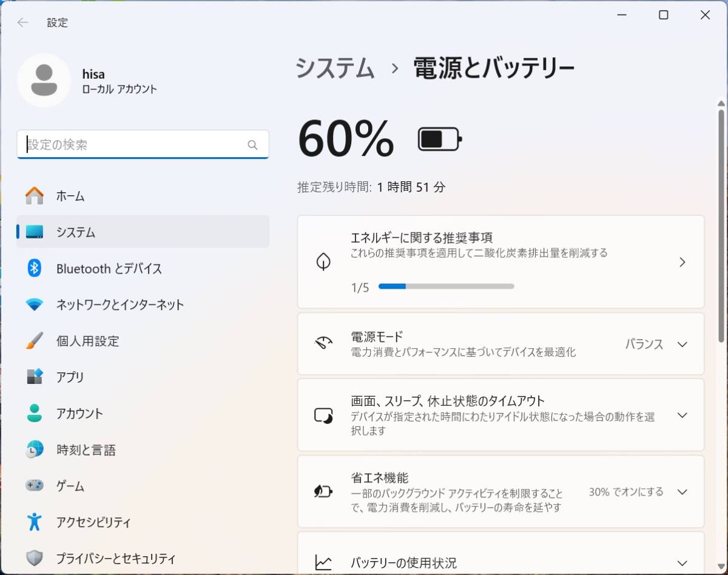Click inside 設定の検索 search field

(133, 145)
